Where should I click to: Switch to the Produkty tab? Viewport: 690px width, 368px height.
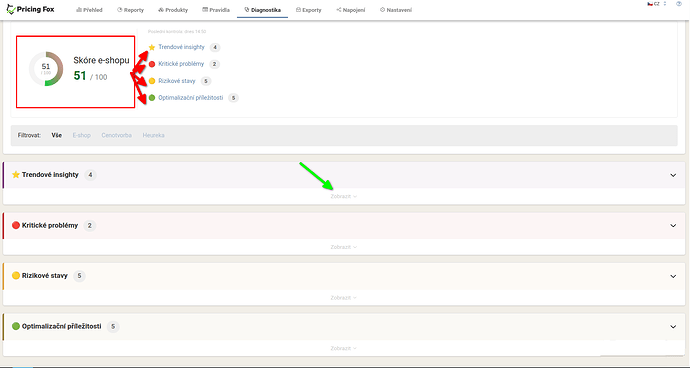pyautogui.click(x=173, y=10)
